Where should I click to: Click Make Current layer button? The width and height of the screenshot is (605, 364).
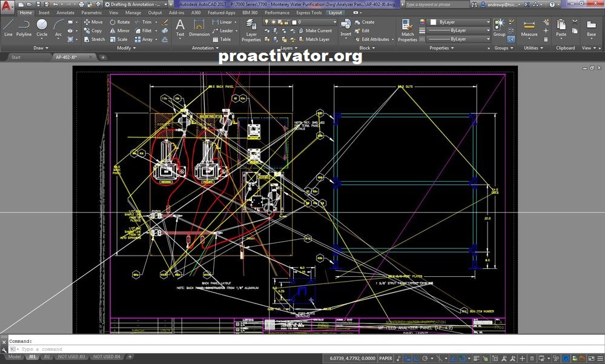316,30
